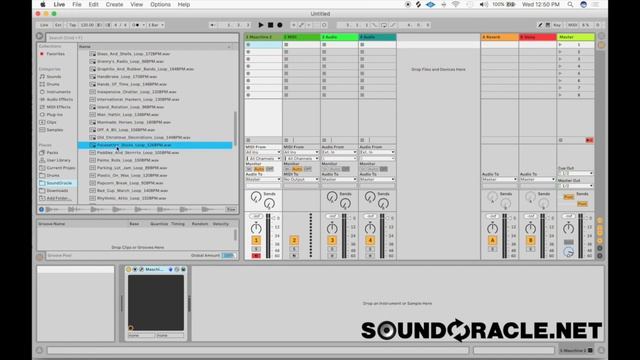Open Master Cue Out dropdown

(576, 173)
